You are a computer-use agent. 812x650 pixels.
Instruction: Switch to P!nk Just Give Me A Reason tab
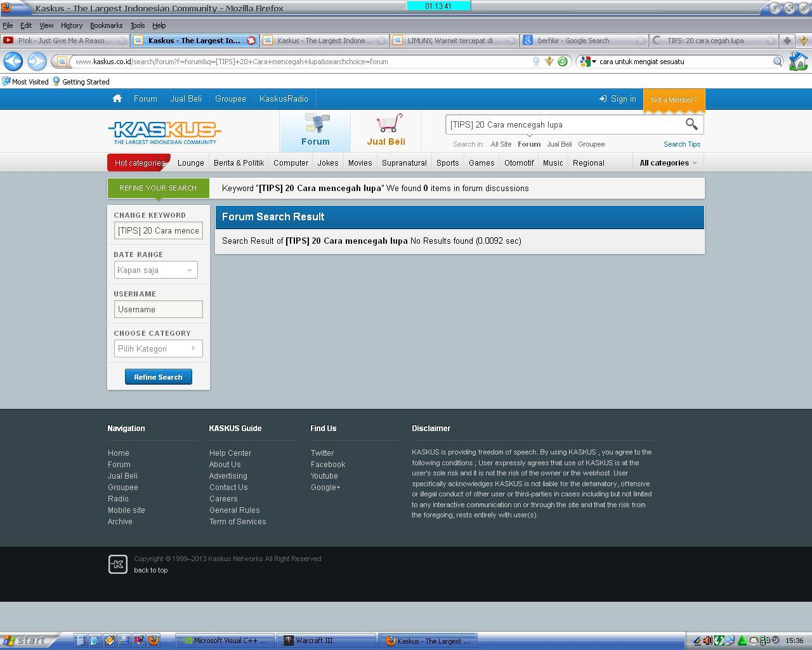[x=64, y=41]
